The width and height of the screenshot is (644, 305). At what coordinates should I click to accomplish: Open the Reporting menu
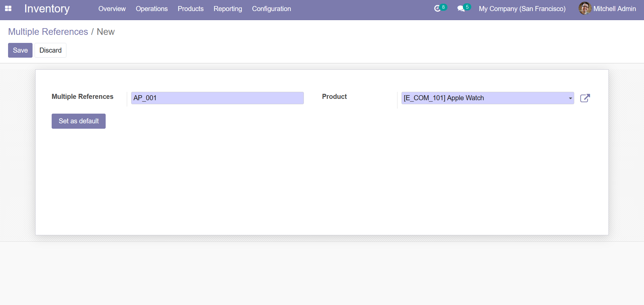tap(228, 9)
